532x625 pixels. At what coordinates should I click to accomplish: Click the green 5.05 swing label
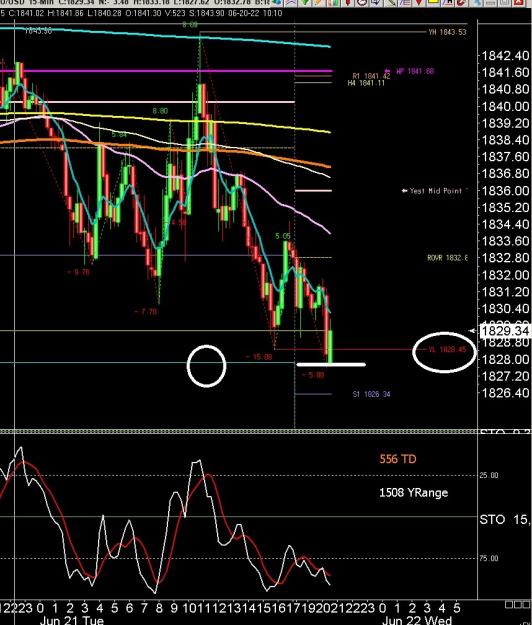[283, 236]
